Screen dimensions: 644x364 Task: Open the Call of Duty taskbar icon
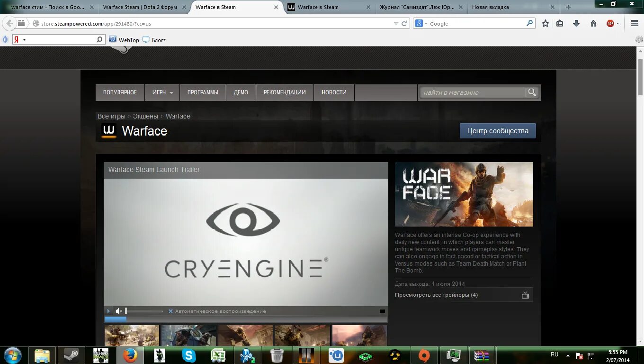pyautogui.click(x=101, y=355)
